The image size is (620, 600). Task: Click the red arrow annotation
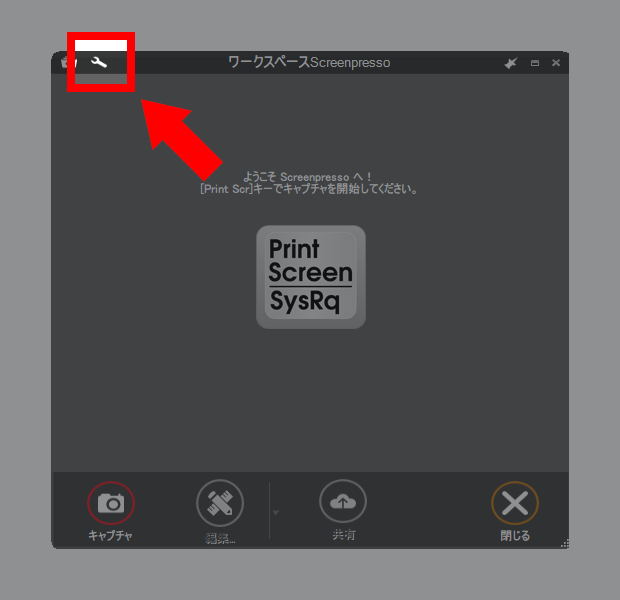pos(181,139)
